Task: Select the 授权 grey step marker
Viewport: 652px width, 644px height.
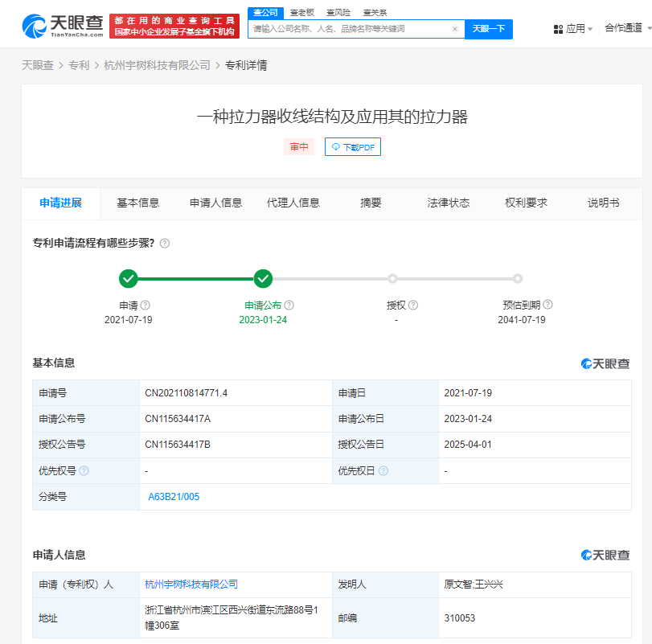Action: pyautogui.click(x=392, y=278)
